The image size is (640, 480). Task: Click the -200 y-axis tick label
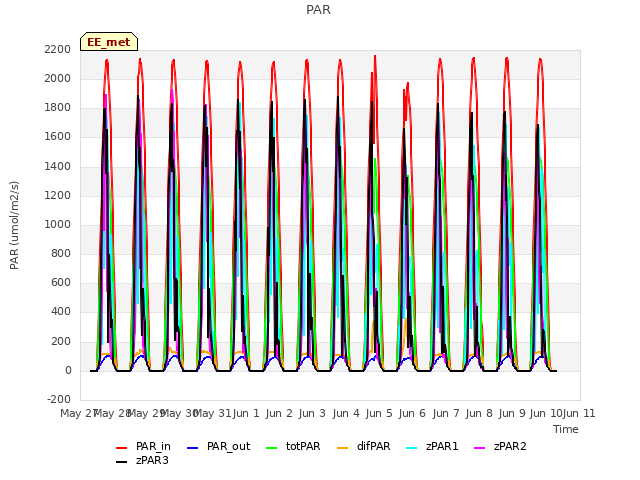point(59,399)
